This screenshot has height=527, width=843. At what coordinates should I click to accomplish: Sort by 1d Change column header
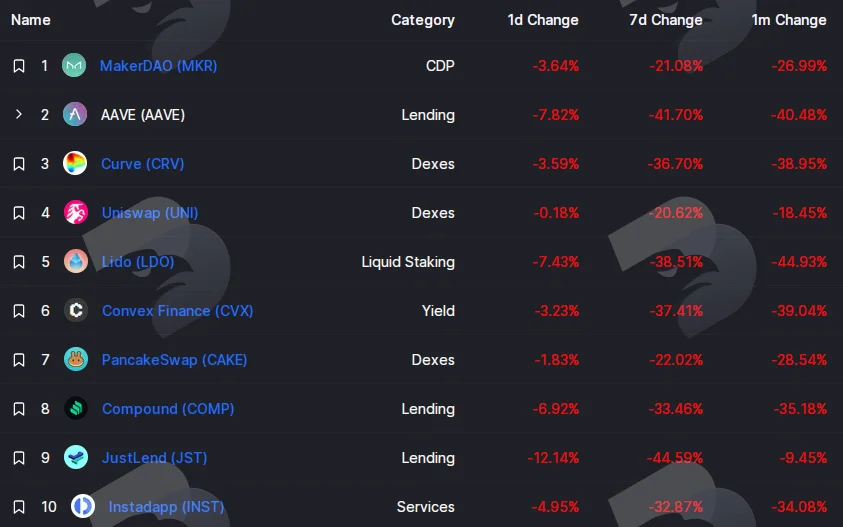543,20
